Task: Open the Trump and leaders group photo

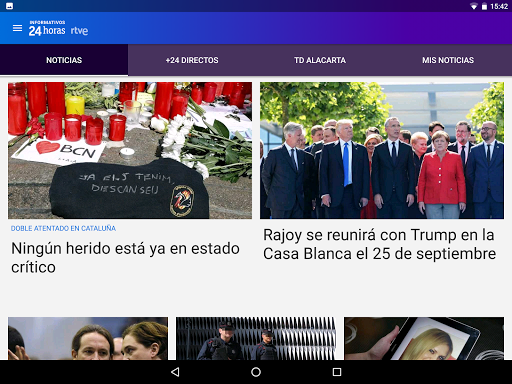Action: pos(382,150)
